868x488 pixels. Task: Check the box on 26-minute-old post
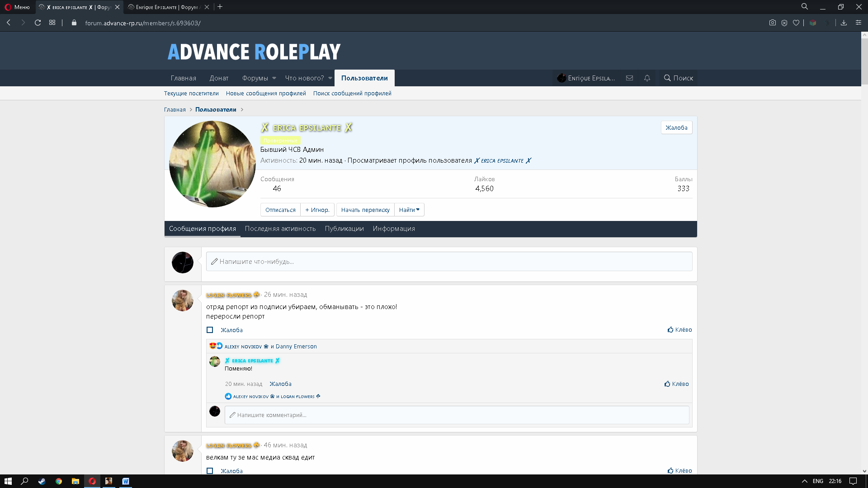(210, 330)
